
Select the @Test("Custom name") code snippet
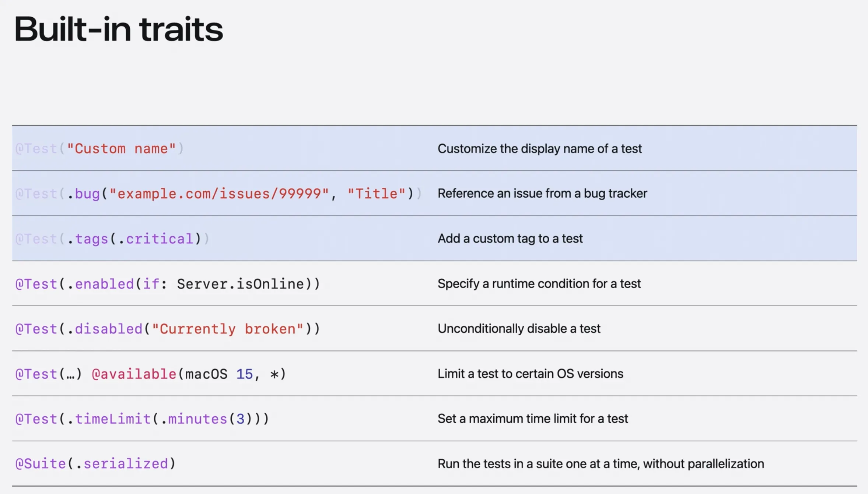(99, 149)
